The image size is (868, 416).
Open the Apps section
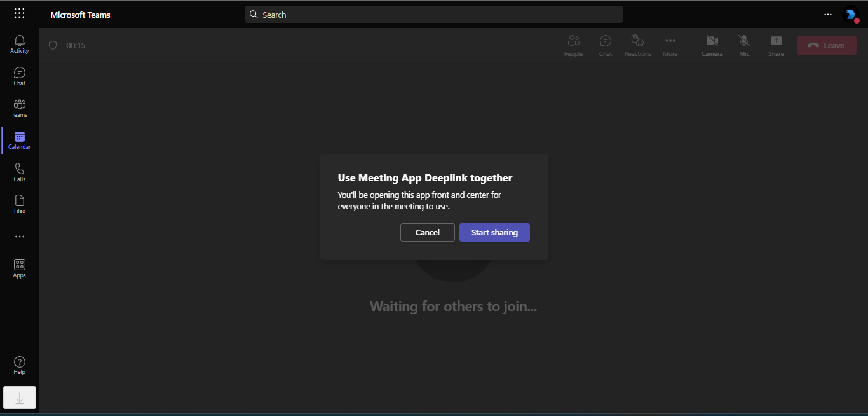19,268
